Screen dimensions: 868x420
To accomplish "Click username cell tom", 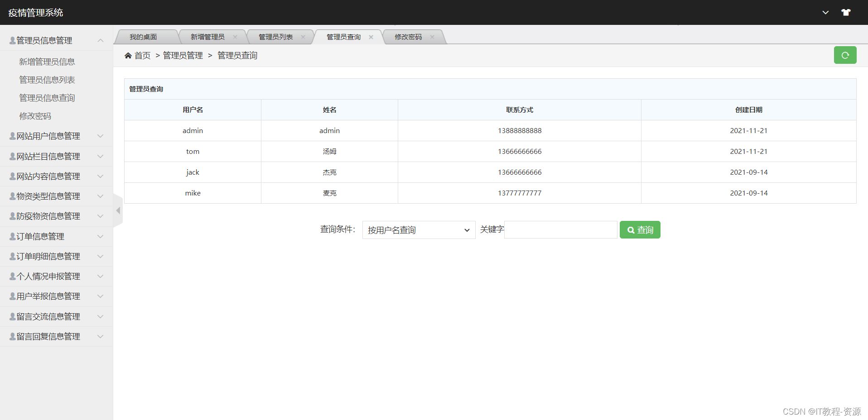I will point(193,152).
